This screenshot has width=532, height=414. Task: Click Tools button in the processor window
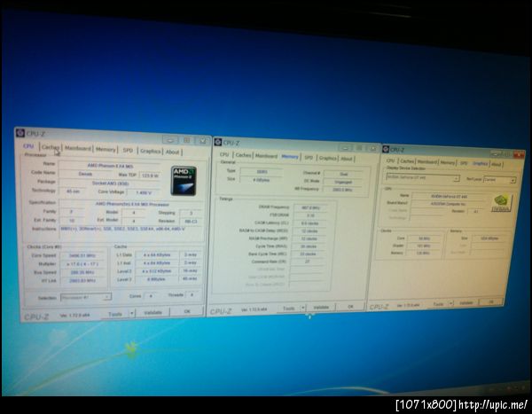(x=115, y=314)
